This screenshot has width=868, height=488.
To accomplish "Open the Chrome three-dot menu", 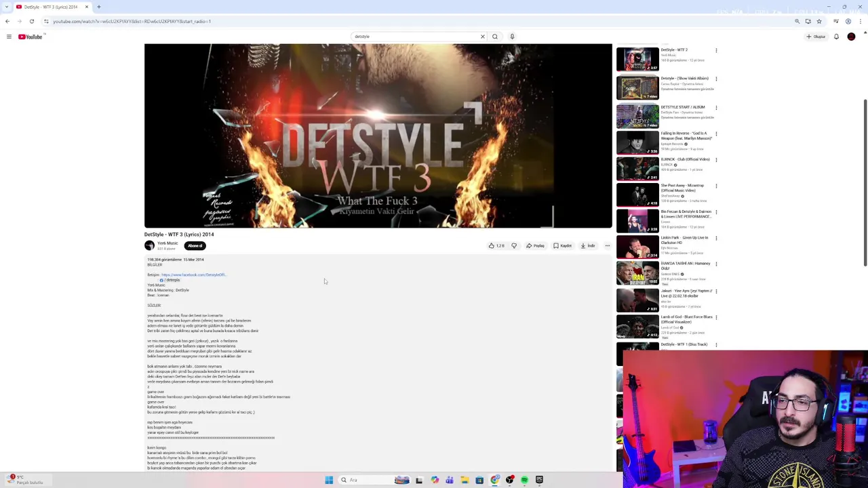I will (x=859, y=21).
